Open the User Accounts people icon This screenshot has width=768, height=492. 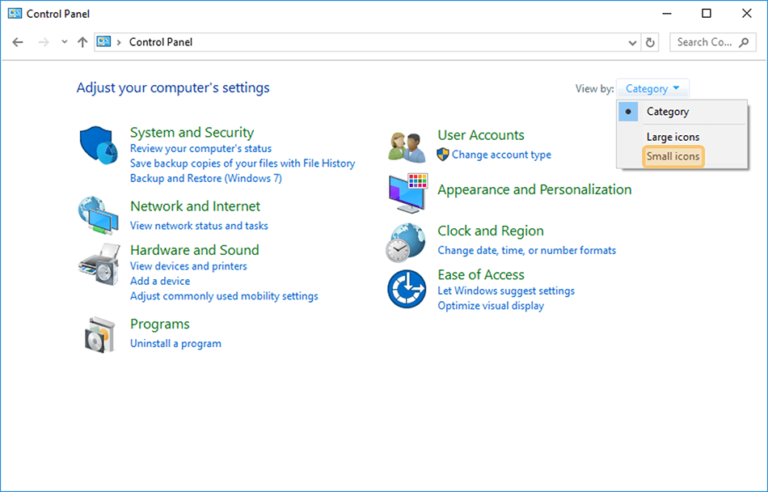pos(407,147)
